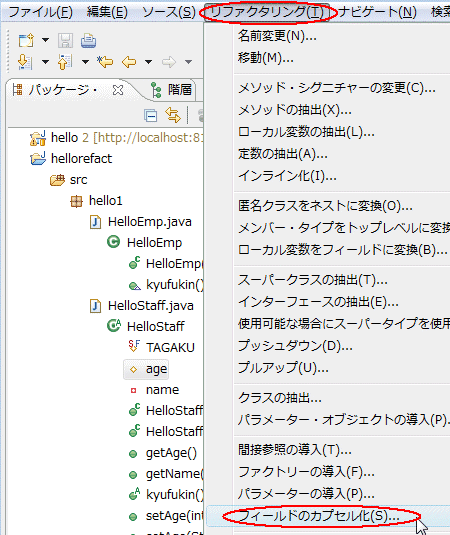Viewport: 450px width, 535px height.
Task: Select the hello1 package
Action: [x=96, y=201]
